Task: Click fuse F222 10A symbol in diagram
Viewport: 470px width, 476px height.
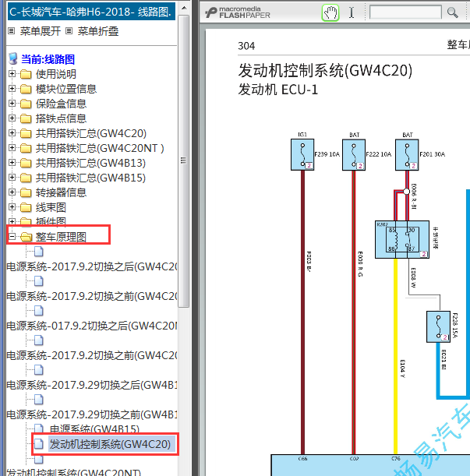Action: pos(354,154)
